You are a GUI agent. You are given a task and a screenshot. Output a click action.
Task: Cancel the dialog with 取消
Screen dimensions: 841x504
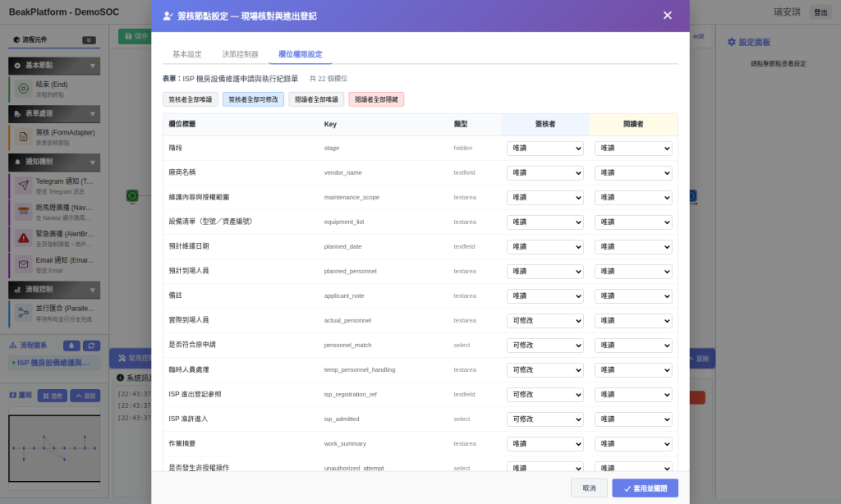pyautogui.click(x=589, y=488)
